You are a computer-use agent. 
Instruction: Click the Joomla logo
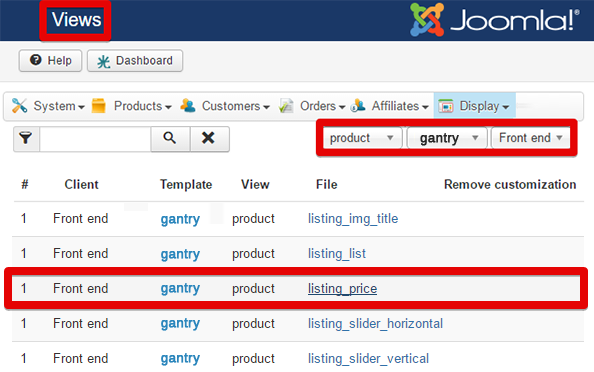(494, 20)
